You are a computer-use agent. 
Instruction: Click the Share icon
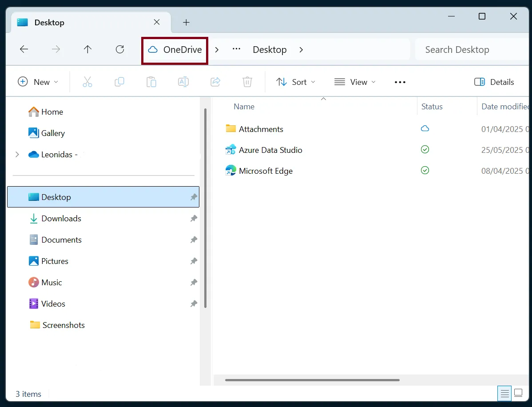215,82
